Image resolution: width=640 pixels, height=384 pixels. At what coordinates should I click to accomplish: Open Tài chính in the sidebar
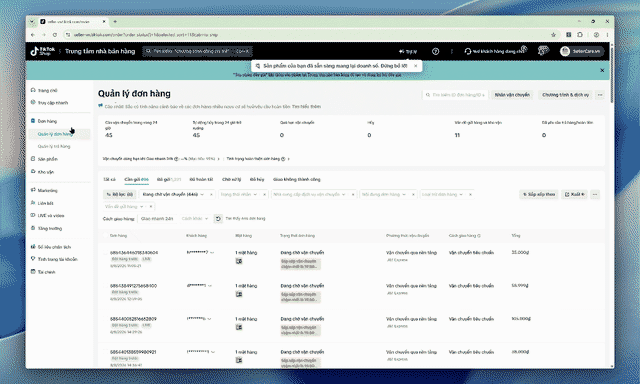click(x=46, y=272)
